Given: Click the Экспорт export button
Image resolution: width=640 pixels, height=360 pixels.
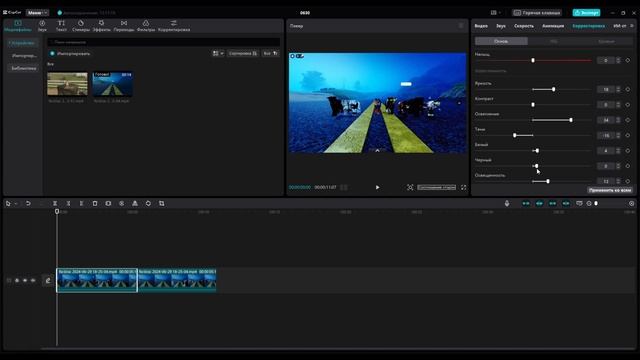Looking at the screenshot, I should 586,13.
